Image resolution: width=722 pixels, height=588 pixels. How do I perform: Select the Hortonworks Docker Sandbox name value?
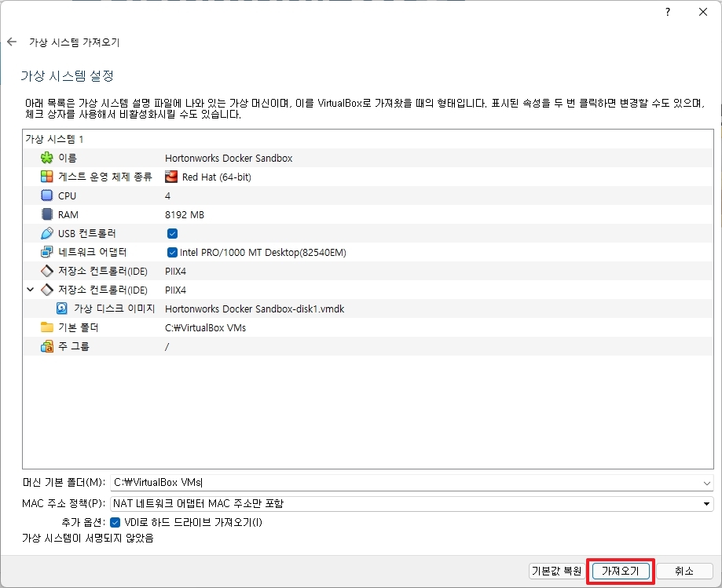click(229, 159)
